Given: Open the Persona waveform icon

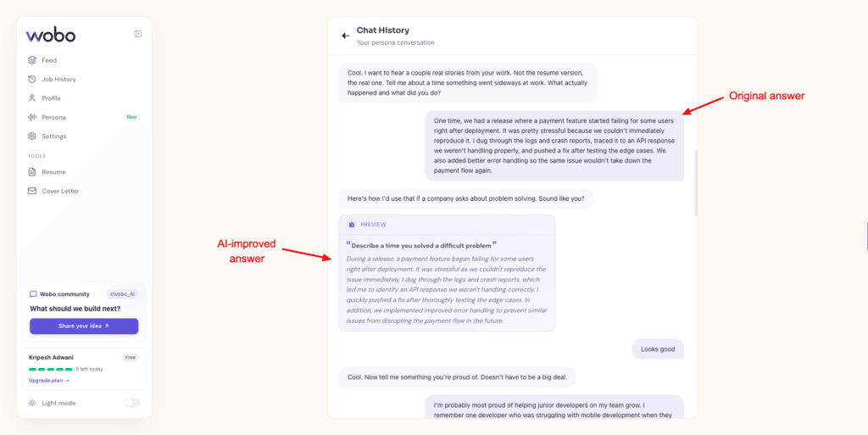Looking at the screenshot, I should tap(32, 117).
